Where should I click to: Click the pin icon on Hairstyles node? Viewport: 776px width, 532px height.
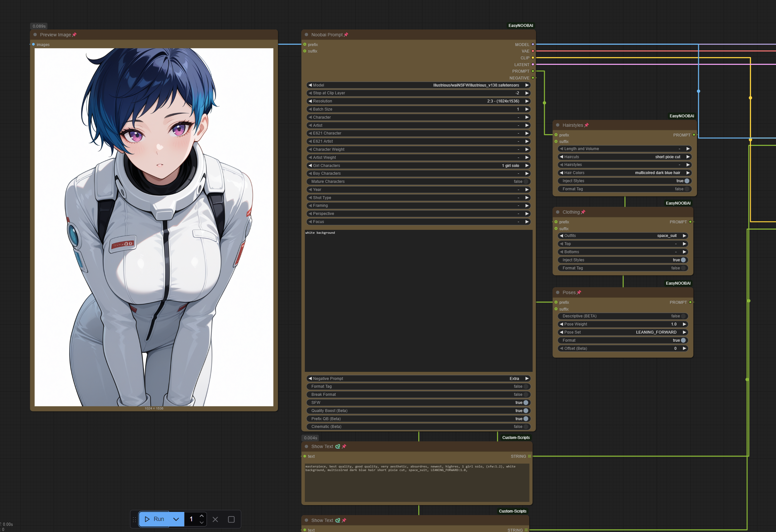pos(587,125)
